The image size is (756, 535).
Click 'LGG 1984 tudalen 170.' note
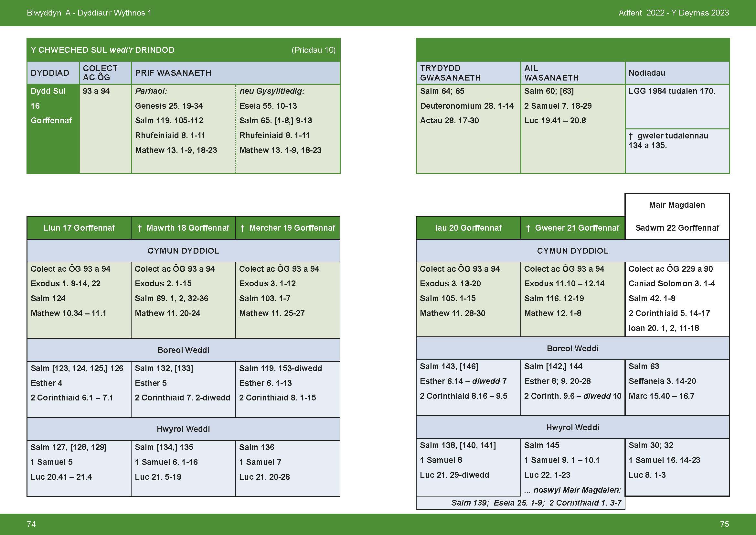click(x=672, y=91)
